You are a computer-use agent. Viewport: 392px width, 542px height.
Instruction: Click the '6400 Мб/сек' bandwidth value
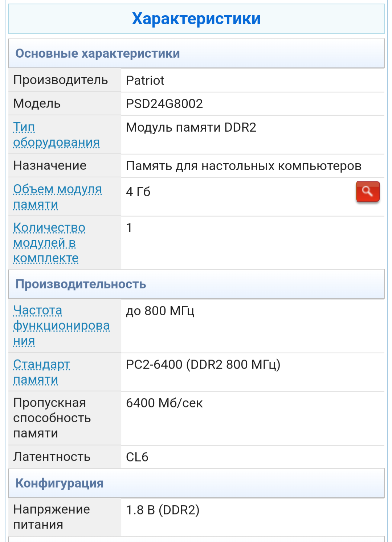click(x=164, y=403)
